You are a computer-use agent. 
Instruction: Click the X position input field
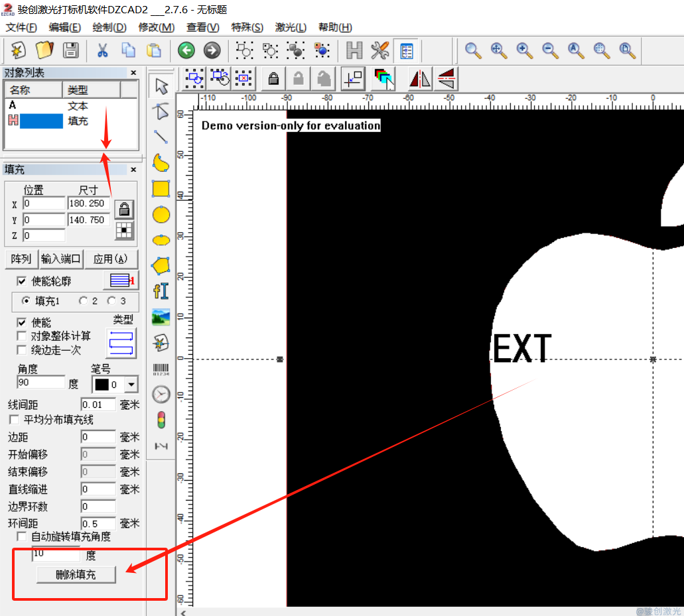tap(44, 204)
